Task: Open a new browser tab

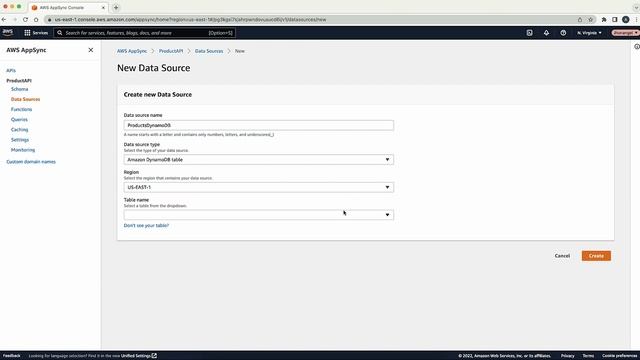Action: tap(116, 7)
